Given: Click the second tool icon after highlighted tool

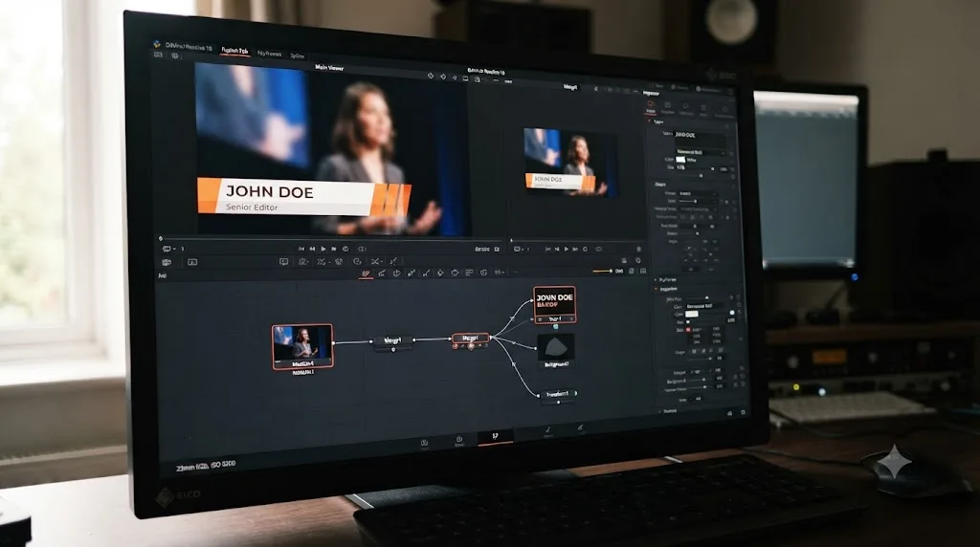Looking at the screenshot, I should pyautogui.click(x=396, y=273).
